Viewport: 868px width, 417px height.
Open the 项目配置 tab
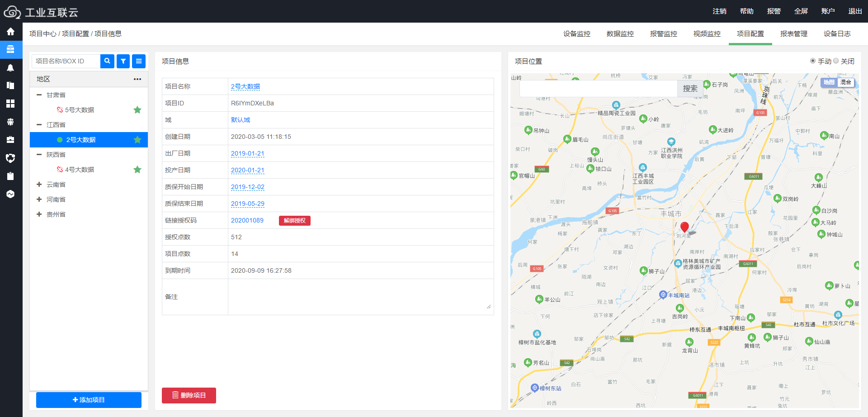tap(750, 34)
